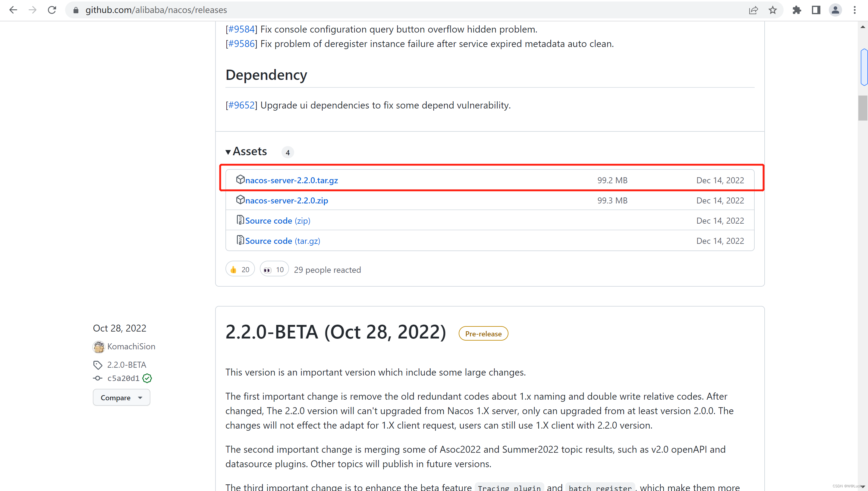
Task: Click the eyes reaction with 10
Action: pos(274,269)
